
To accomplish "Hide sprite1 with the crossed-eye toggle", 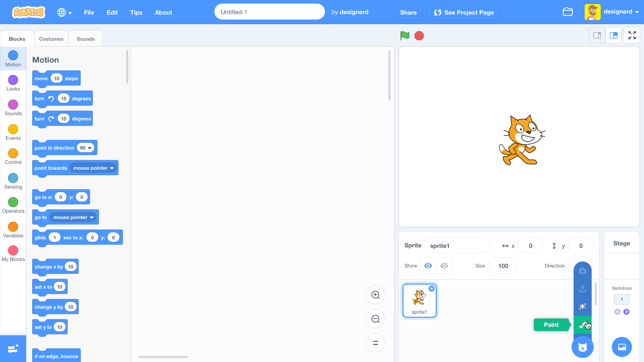I will pyautogui.click(x=444, y=265).
